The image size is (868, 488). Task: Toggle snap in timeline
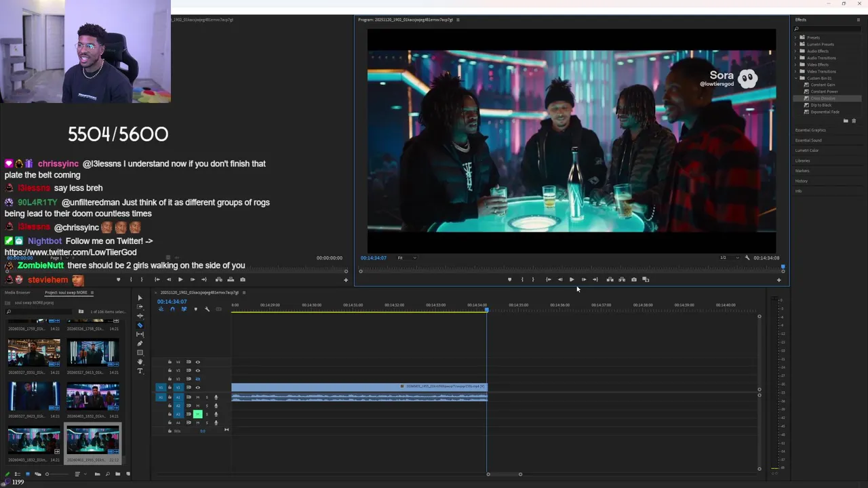pos(173,309)
